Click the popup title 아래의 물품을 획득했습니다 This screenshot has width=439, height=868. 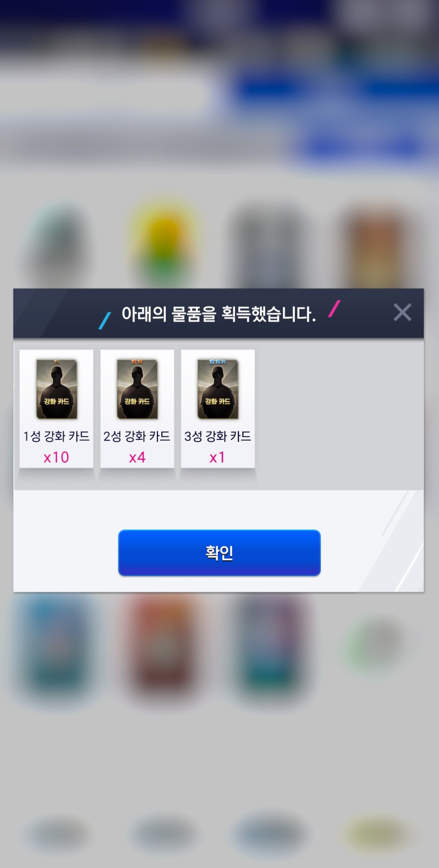[x=219, y=314]
